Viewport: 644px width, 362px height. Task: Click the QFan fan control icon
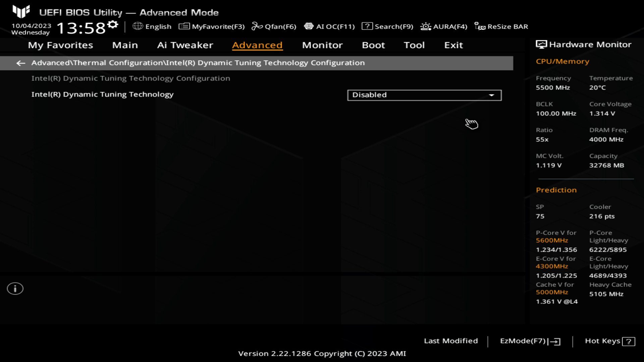coord(257,26)
